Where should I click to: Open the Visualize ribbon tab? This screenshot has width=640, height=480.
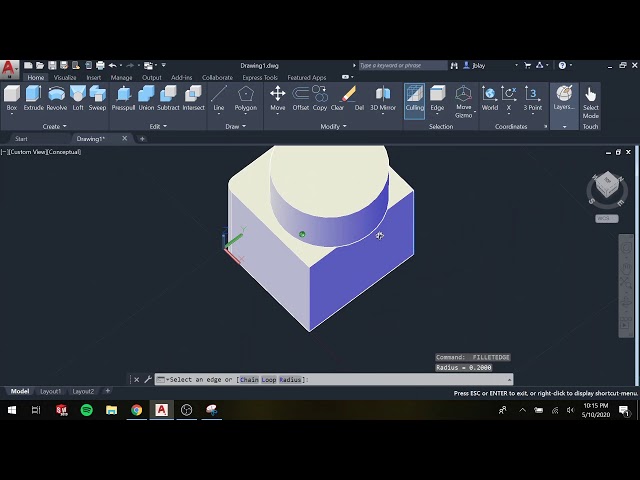coord(65,78)
